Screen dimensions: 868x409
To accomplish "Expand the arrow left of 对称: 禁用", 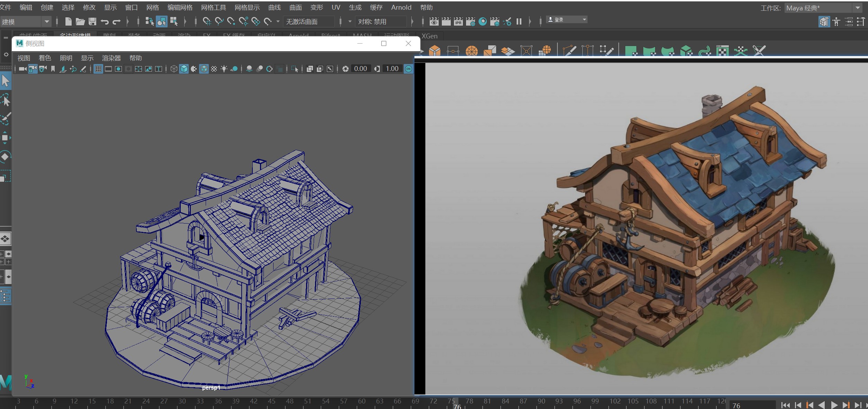I will (350, 21).
